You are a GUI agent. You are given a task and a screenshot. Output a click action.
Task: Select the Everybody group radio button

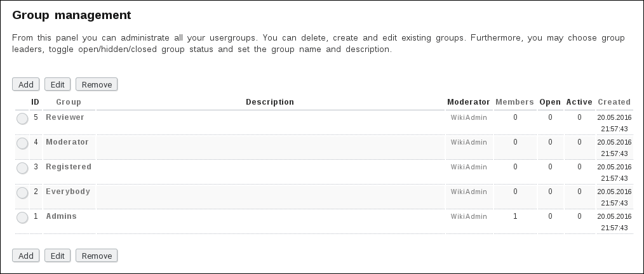22,193
